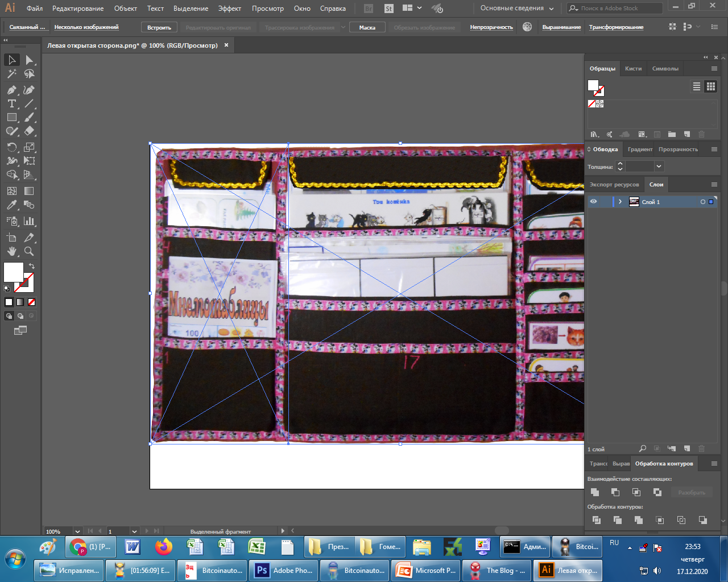Select the Selection (black arrow) tool
728x582 pixels.
[x=12, y=60]
